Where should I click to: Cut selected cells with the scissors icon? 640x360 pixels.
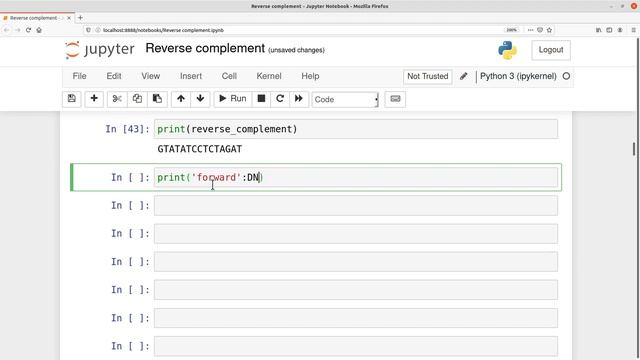[117, 99]
